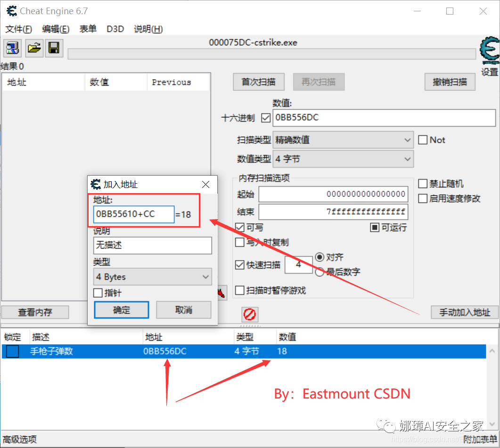Click the 起始 start address field
The image size is (500, 448).
(x=333, y=194)
